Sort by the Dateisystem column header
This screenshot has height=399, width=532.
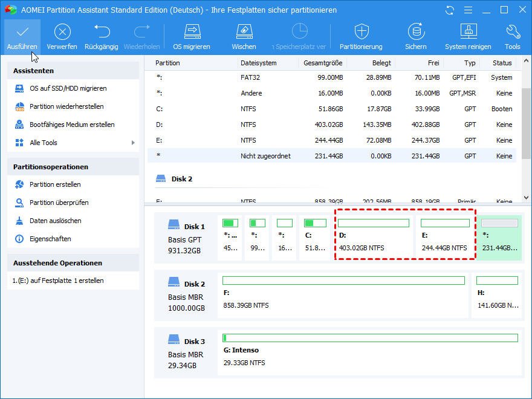coord(259,63)
